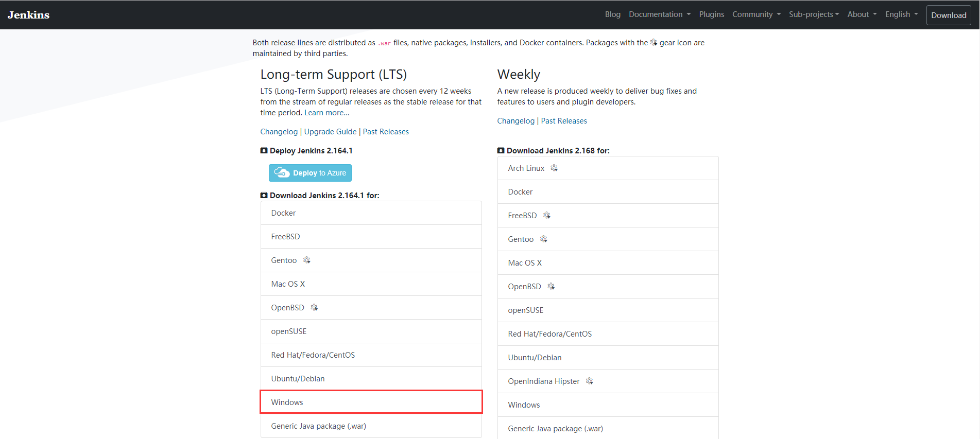Select Docker under Jenkins 2.164.1
980x439 pixels.
371,213
